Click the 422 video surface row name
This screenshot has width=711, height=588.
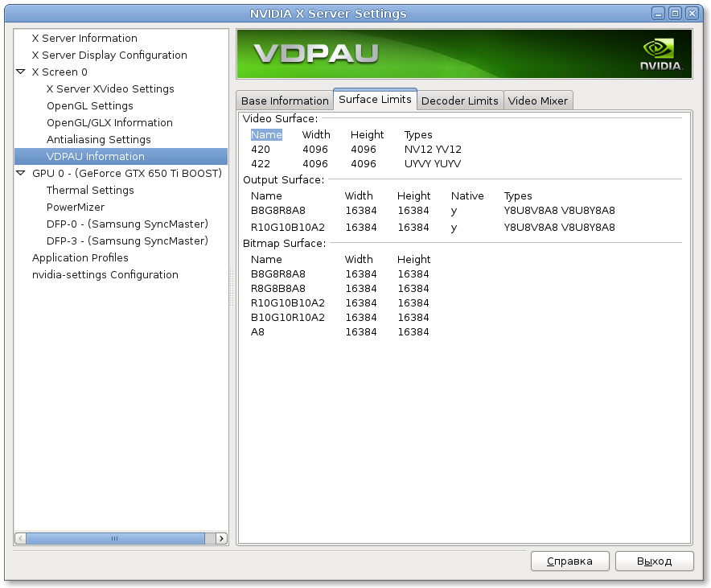[x=261, y=163]
